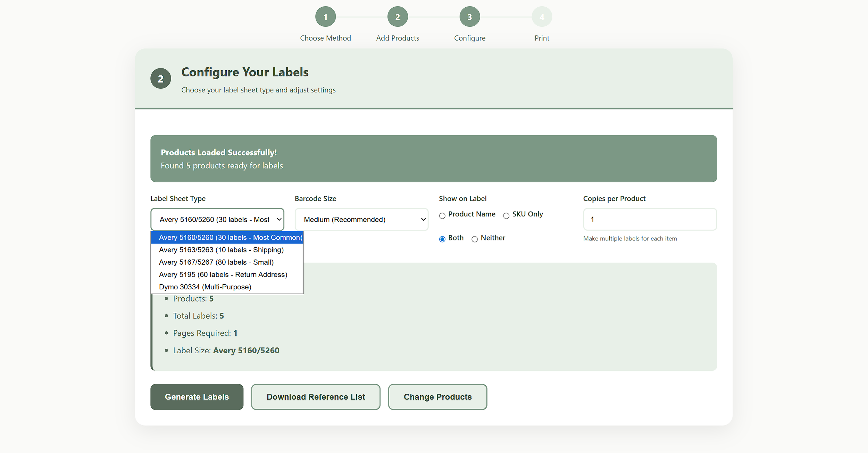Screen dimensions: 868x453
Task: Select the SKU Only radio button
Action: 506,216
